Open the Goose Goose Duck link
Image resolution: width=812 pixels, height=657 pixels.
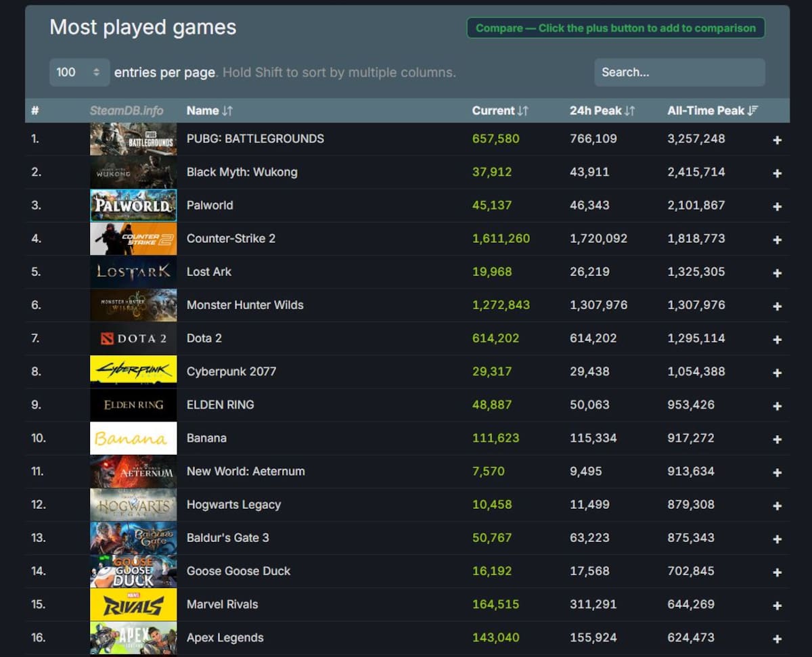tap(238, 570)
